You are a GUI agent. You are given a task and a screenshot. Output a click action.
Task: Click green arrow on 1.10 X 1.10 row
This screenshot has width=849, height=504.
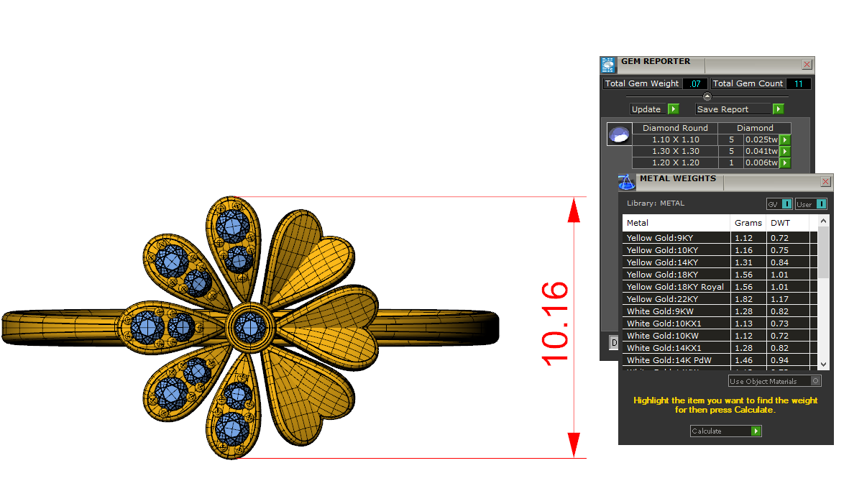785,139
